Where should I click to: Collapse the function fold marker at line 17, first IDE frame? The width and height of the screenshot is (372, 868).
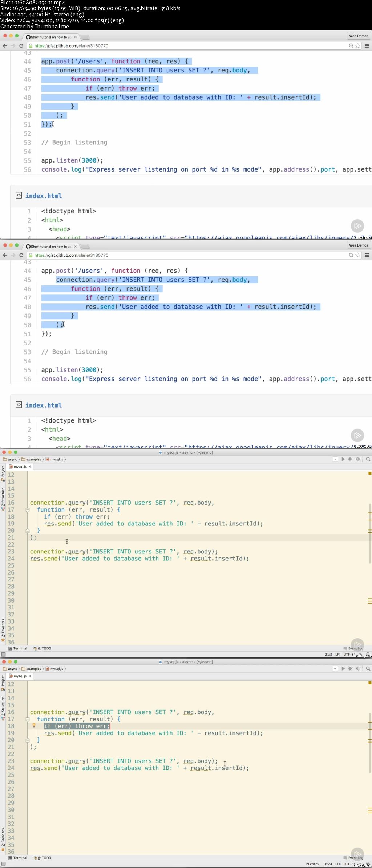click(28, 510)
